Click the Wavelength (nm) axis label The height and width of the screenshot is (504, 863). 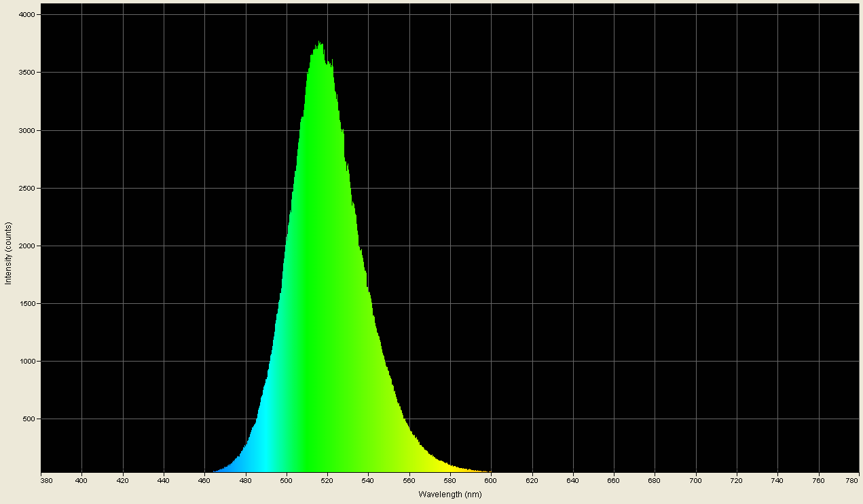[450, 495]
